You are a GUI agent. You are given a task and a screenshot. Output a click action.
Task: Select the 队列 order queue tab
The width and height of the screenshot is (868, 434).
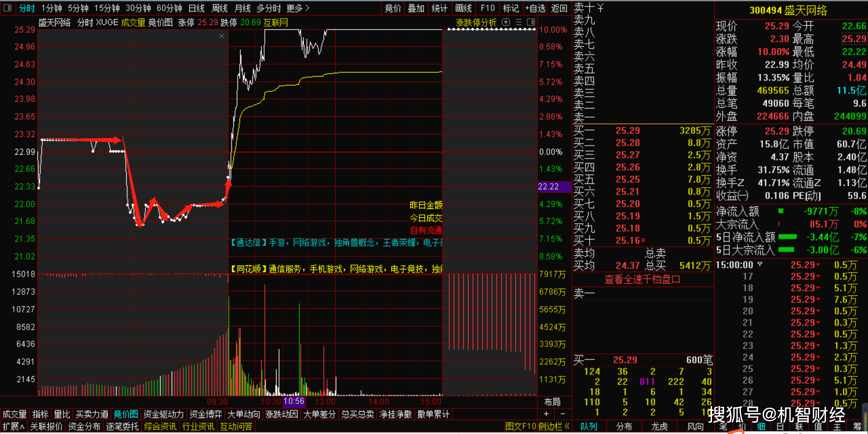coord(589,426)
